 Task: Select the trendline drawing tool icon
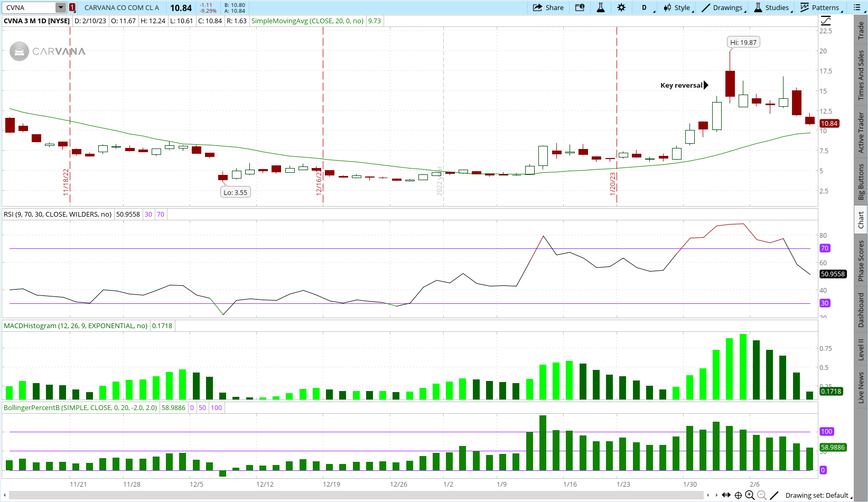(774, 495)
